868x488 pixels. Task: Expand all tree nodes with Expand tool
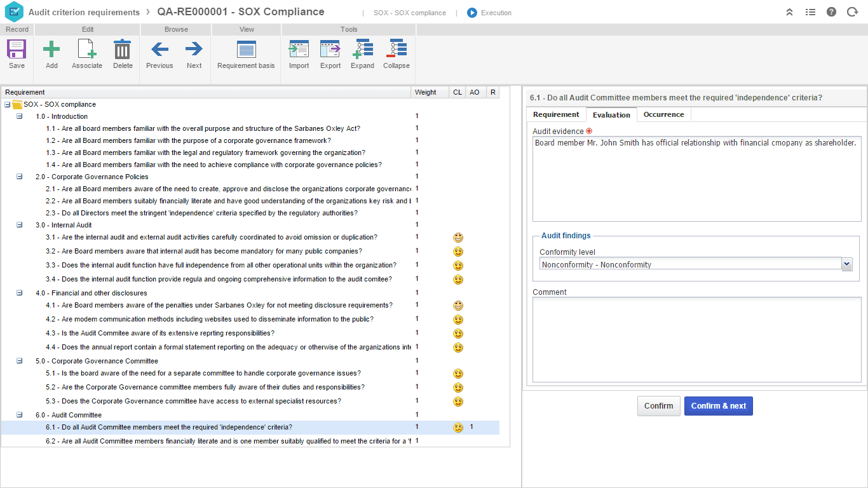[362, 50]
